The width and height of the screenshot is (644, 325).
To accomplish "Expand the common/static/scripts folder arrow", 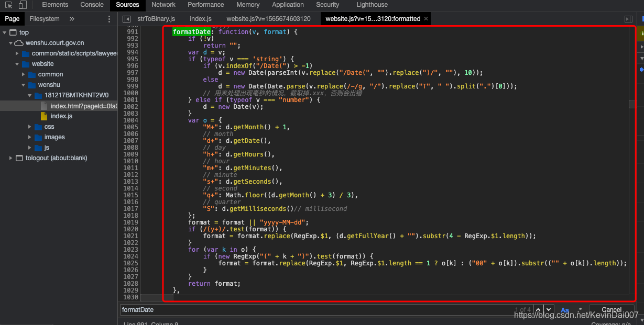I will pos(17,53).
